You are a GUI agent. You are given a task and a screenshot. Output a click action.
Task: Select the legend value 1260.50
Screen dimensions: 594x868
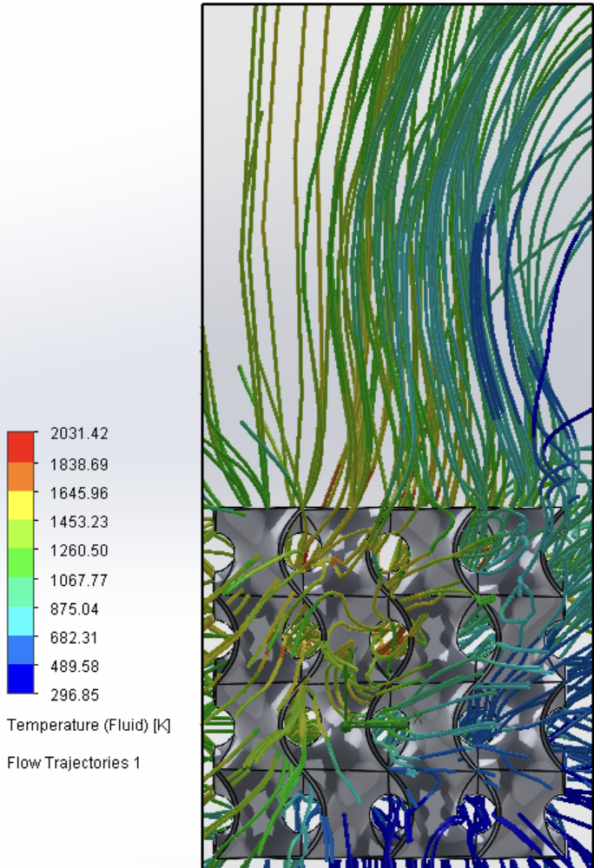click(79, 551)
